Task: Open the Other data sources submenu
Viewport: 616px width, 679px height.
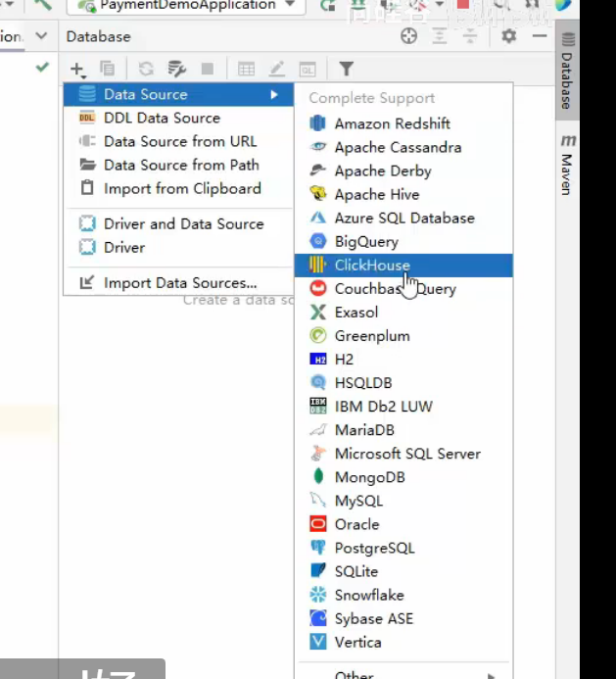Action: tap(403, 674)
